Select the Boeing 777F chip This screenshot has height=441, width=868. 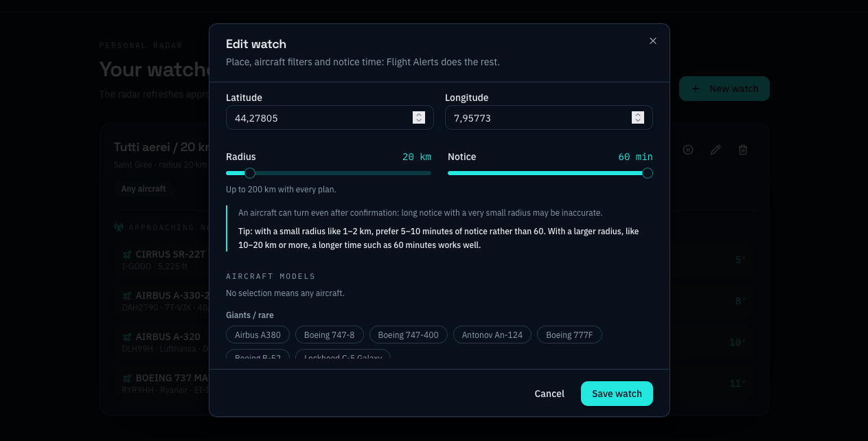pos(569,335)
